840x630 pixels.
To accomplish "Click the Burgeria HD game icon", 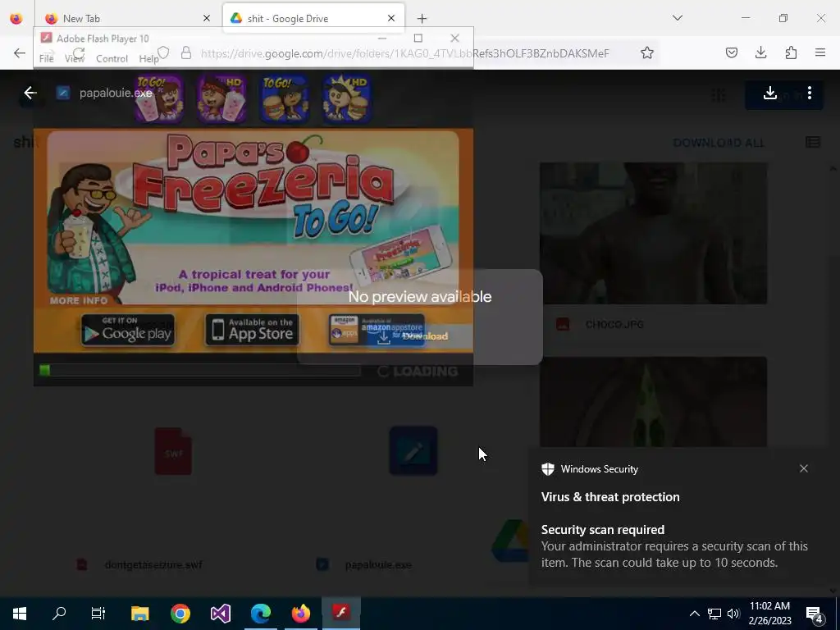I will point(347,99).
